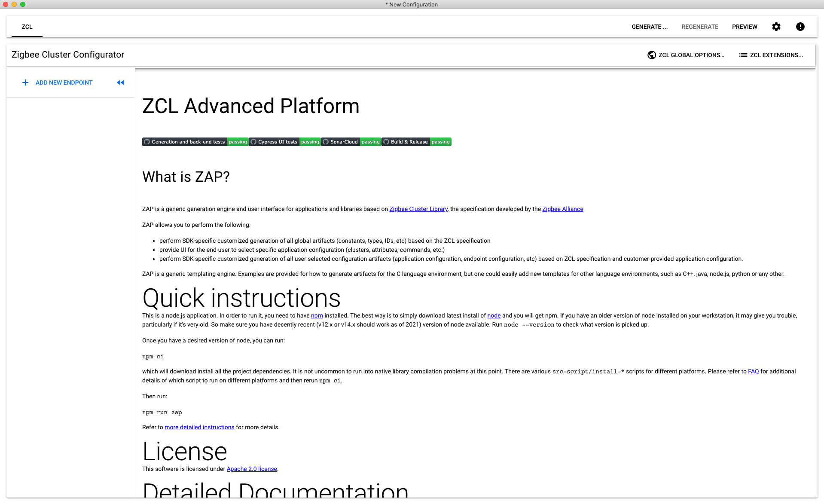Image resolution: width=824 pixels, height=504 pixels.
Task: Open the Zigbee Alliance link
Action: pos(563,209)
